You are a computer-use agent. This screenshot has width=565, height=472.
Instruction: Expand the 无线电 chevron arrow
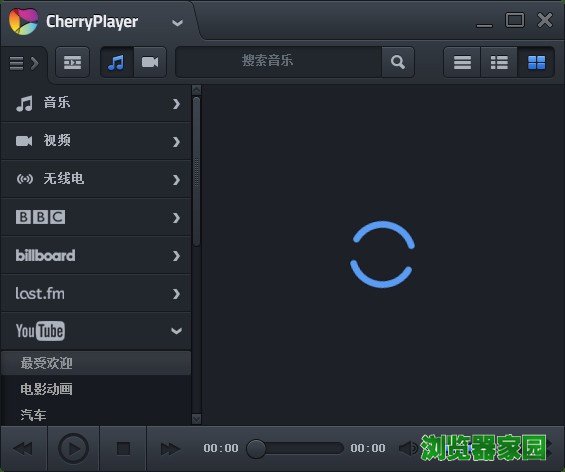[176, 179]
